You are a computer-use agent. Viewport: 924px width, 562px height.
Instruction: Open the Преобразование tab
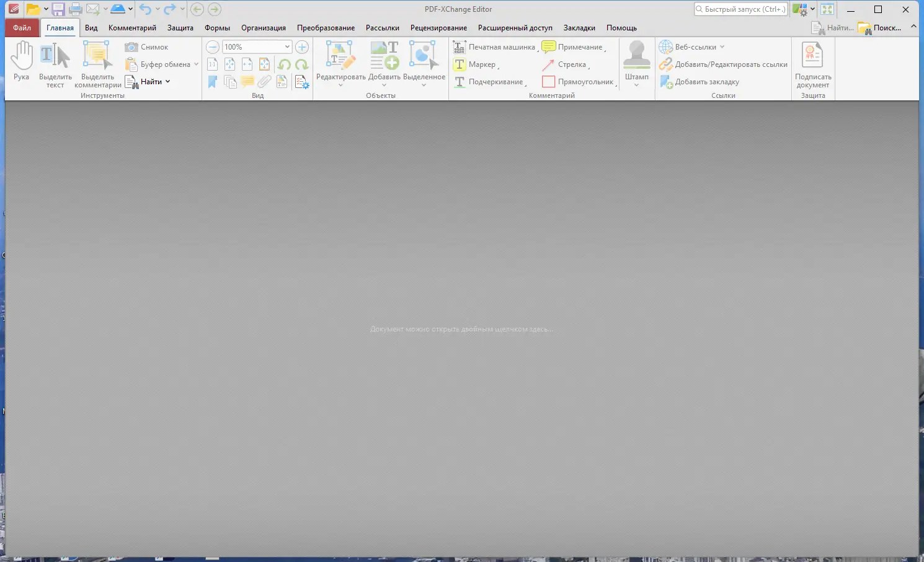click(x=326, y=28)
